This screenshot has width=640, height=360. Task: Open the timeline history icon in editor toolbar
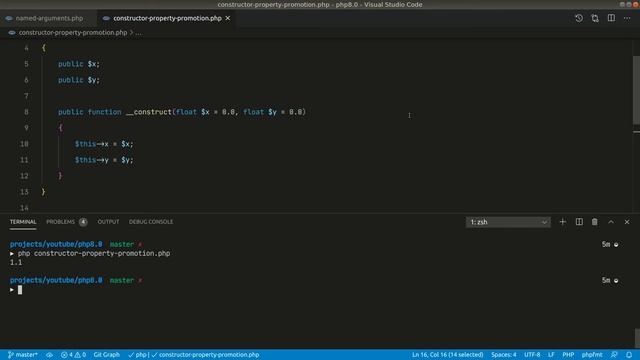(579, 18)
